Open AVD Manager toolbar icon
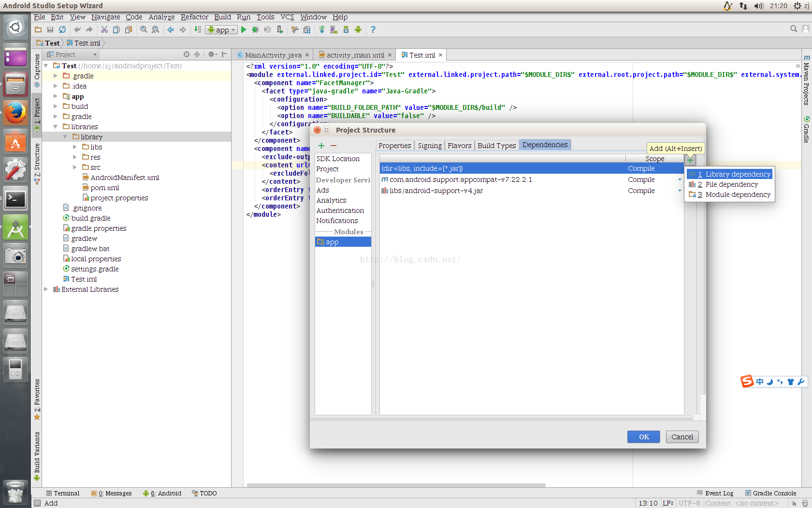 pos(334,30)
